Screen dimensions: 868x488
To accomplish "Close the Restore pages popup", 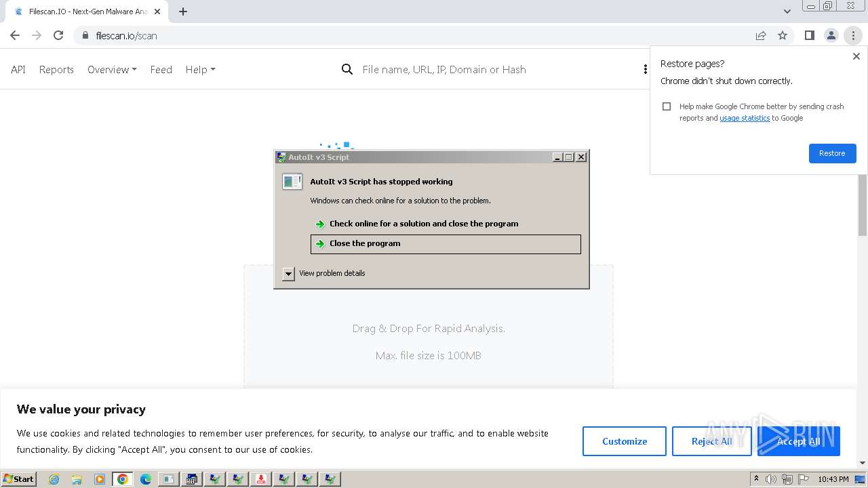I will (856, 57).
